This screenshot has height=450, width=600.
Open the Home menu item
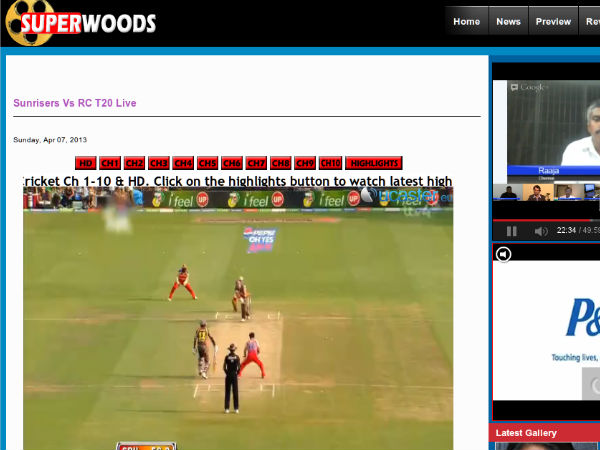[x=466, y=21]
